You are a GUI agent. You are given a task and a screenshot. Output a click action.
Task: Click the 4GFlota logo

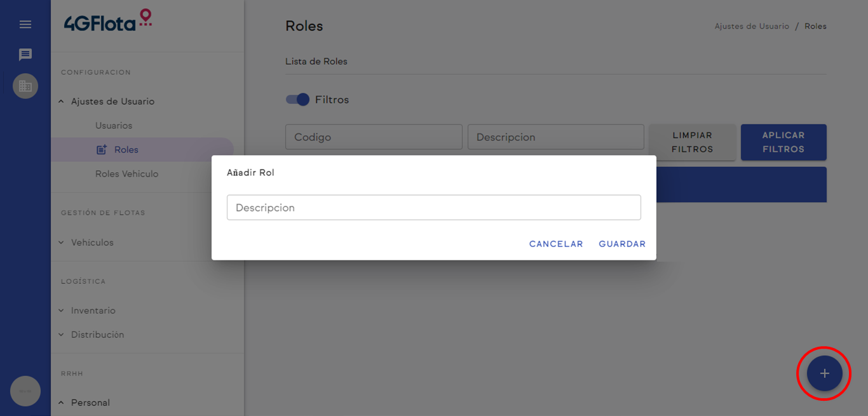tap(108, 22)
